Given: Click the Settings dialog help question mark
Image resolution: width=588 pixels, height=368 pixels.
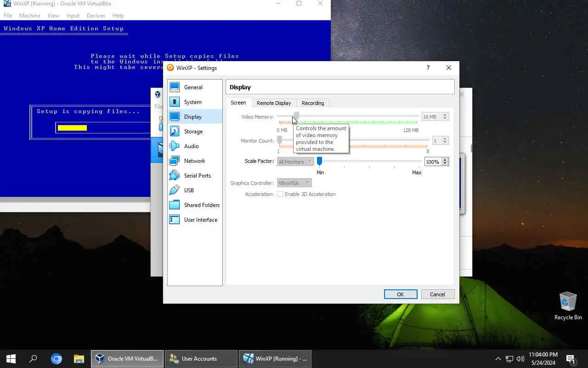Looking at the screenshot, I should pos(428,68).
